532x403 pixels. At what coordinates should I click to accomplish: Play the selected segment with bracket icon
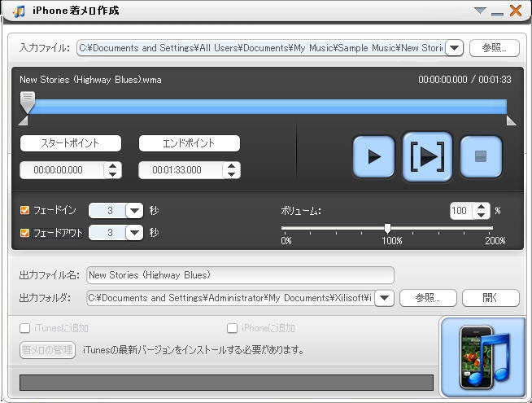[427, 156]
